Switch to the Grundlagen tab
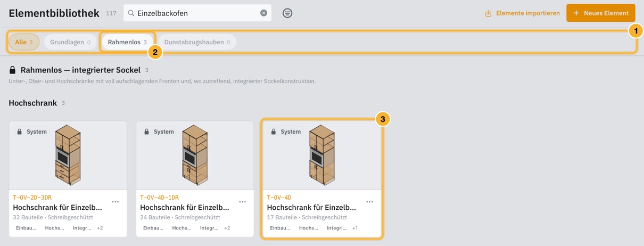This screenshot has width=644, height=246. pos(70,42)
